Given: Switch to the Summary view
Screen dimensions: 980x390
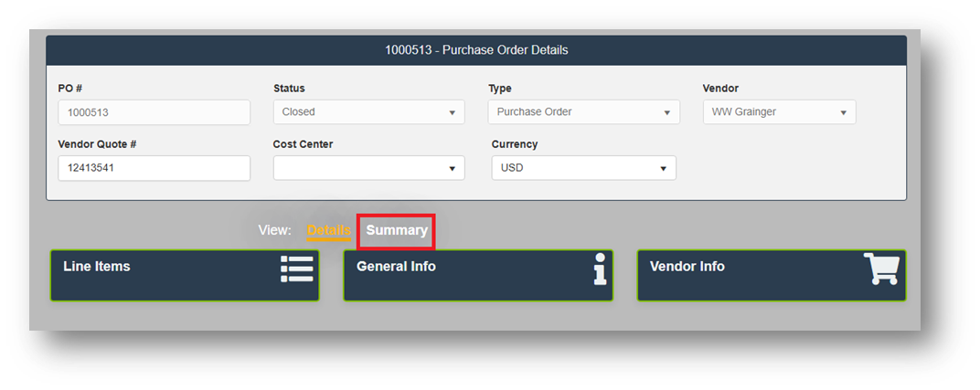Looking at the screenshot, I should 397,231.
